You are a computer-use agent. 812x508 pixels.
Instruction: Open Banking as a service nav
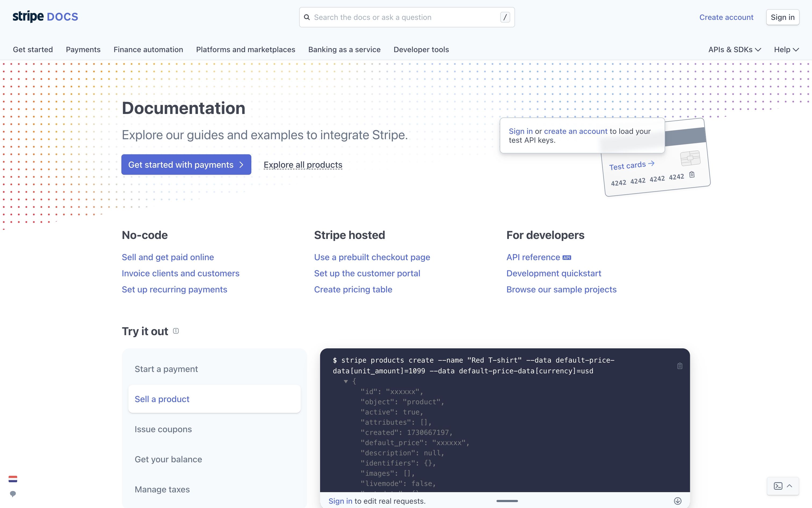click(x=344, y=49)
